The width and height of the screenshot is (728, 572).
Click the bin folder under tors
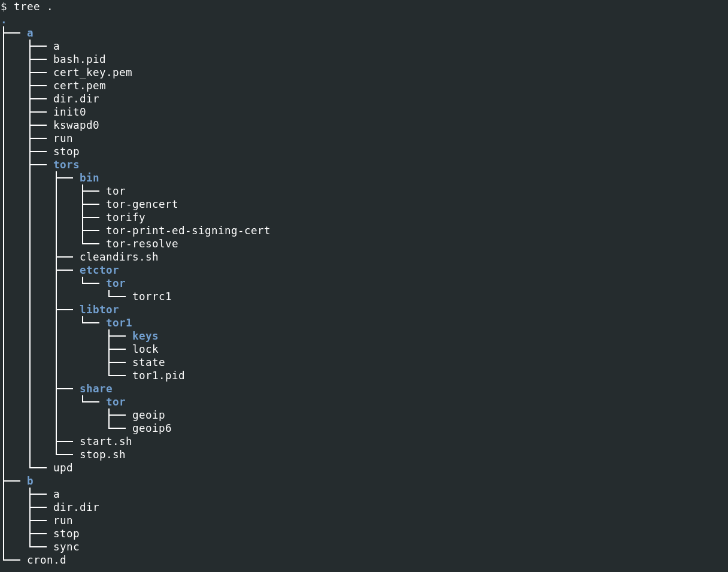[x=89, y=178]
